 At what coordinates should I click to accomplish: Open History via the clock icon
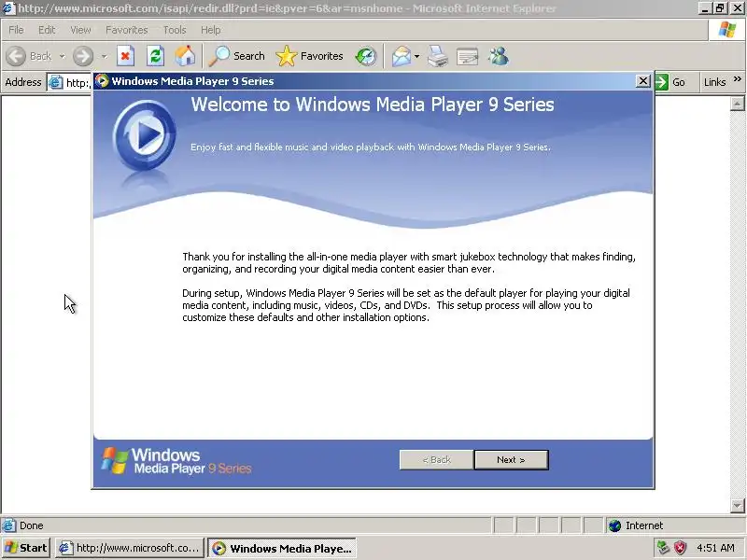click(x=366, y=56)
